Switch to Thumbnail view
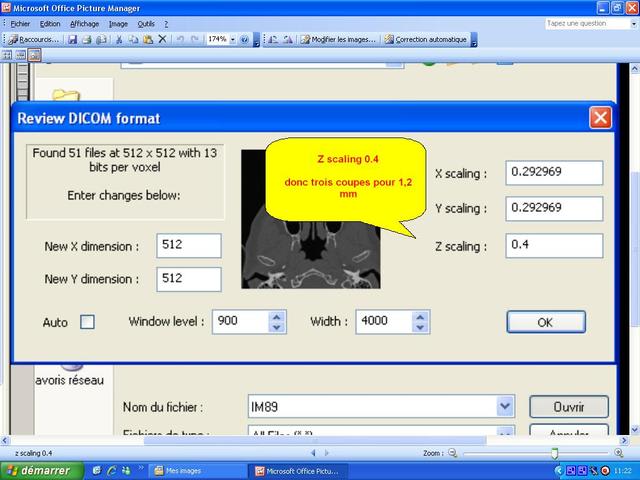Image resolution: width=640 pixels, height=480 pixels. tap(7, 55)
